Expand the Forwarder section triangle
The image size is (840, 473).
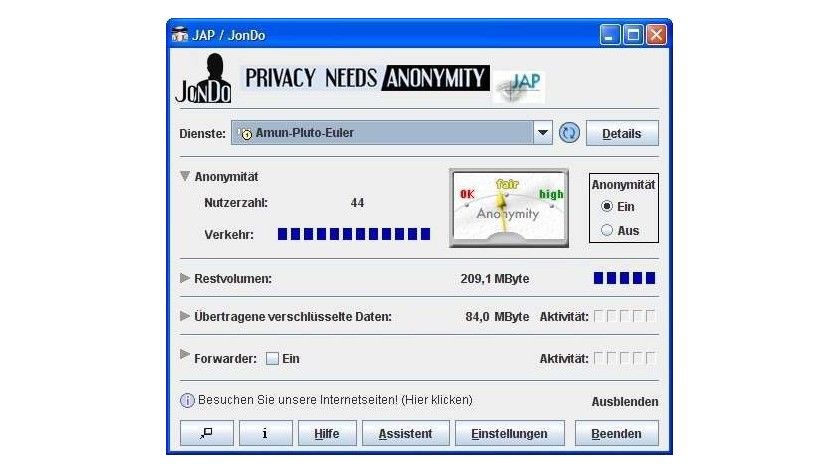pos(185,354)
